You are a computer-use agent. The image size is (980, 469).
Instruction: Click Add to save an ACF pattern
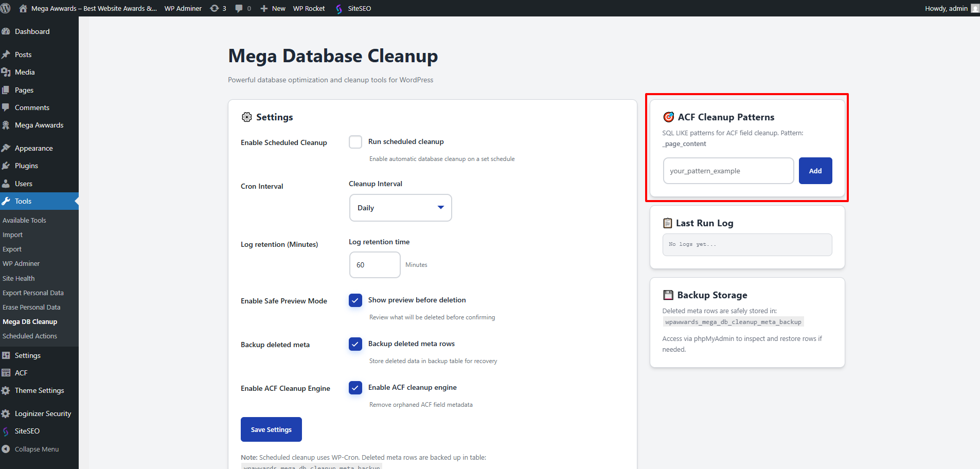[815, 170]
